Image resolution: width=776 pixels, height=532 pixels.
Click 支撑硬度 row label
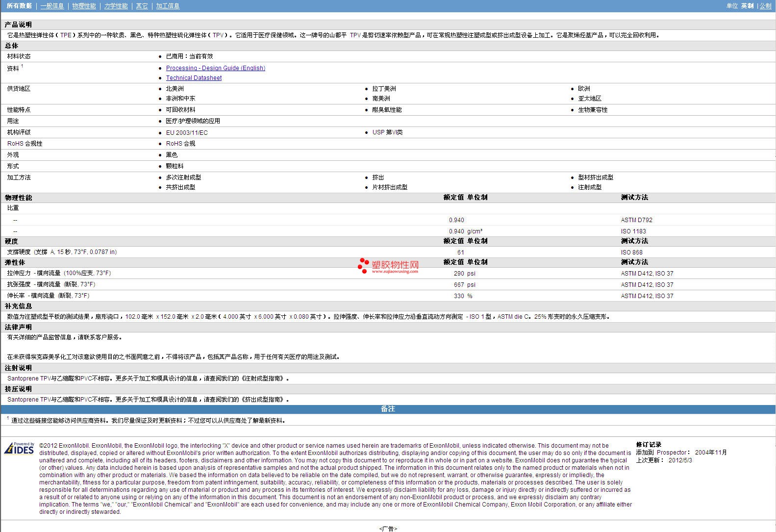coord(62,252)
